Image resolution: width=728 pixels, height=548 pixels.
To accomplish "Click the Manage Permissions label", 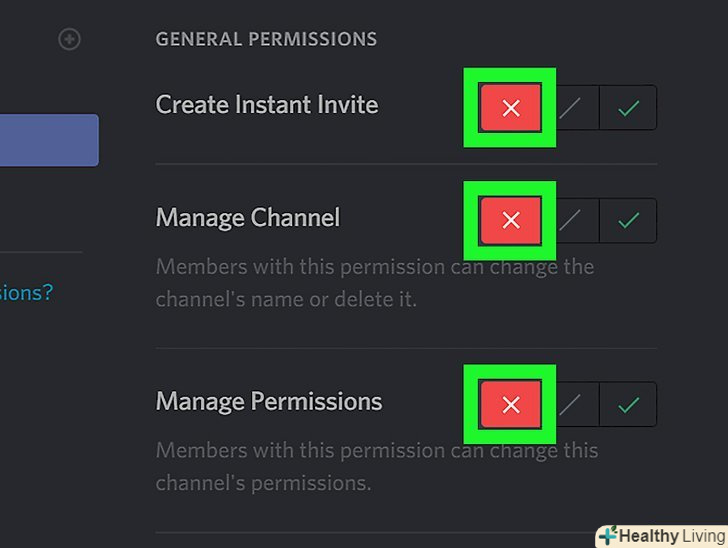I will (x=269, y=402).
